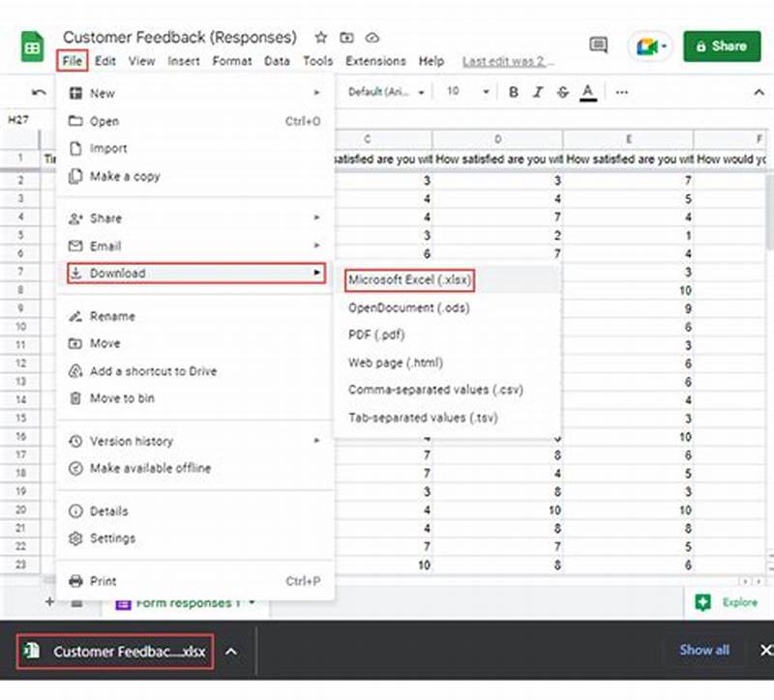Open the Explore panel
Screen dimensions: 774x700
pos(730,601)
